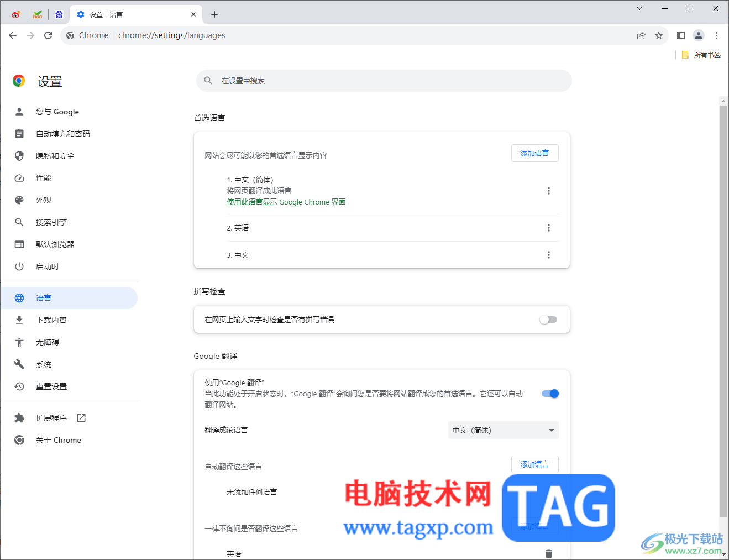Close the 设置 - 语言 tab
The width and height of the screenshot is (729, 560).
pyautogui.click(x=193, y=14)
